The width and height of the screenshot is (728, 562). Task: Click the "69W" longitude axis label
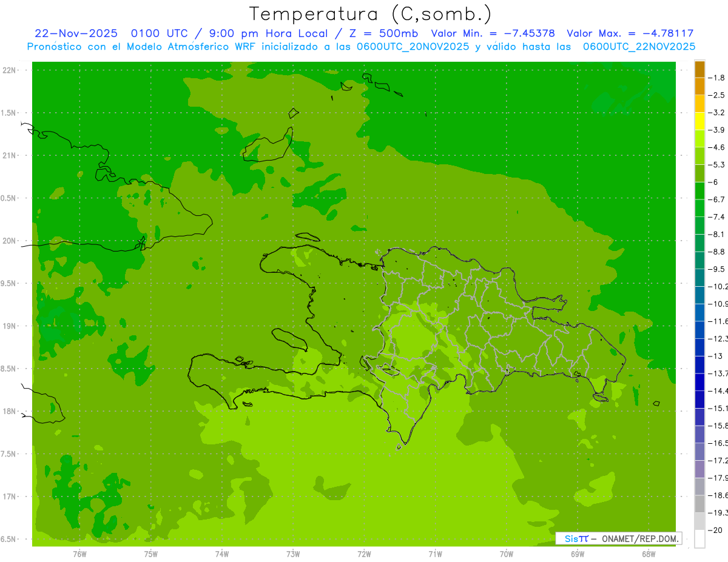point(578,554)
